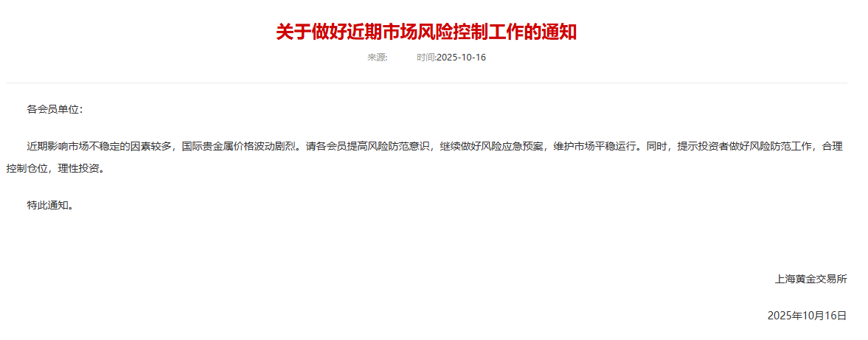
Task: Click the 特此通知 closing line
Action: (50, 206)
